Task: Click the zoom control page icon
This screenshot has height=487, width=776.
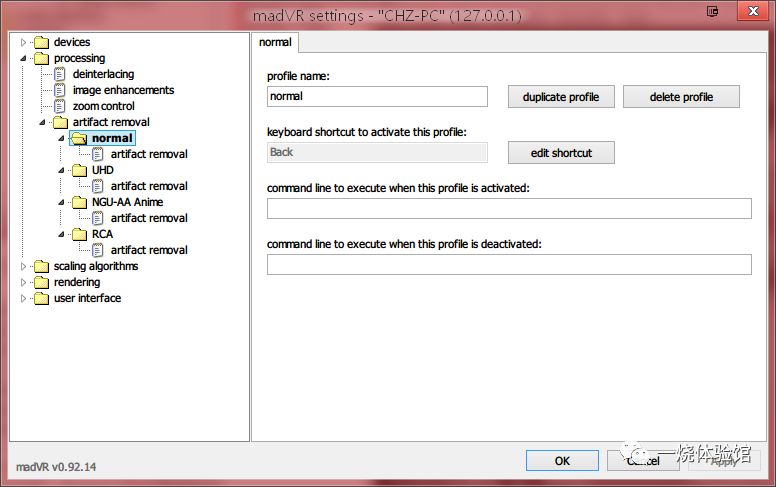Action: point(59,106)
